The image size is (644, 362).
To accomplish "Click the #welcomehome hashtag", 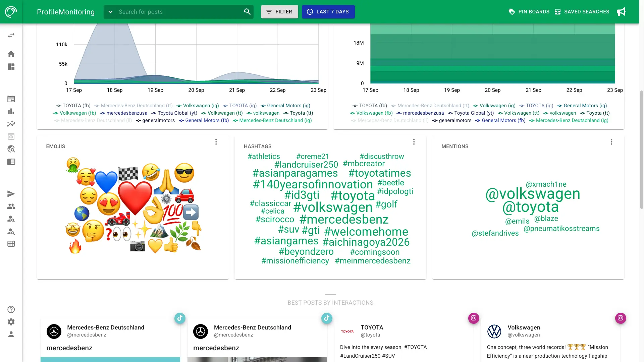I will tap(366, 231).
